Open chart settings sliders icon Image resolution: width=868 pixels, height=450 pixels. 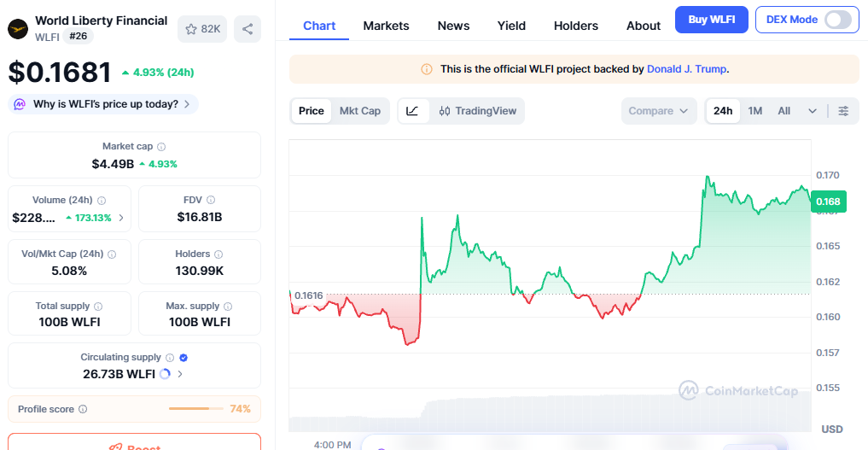[843, 111]
